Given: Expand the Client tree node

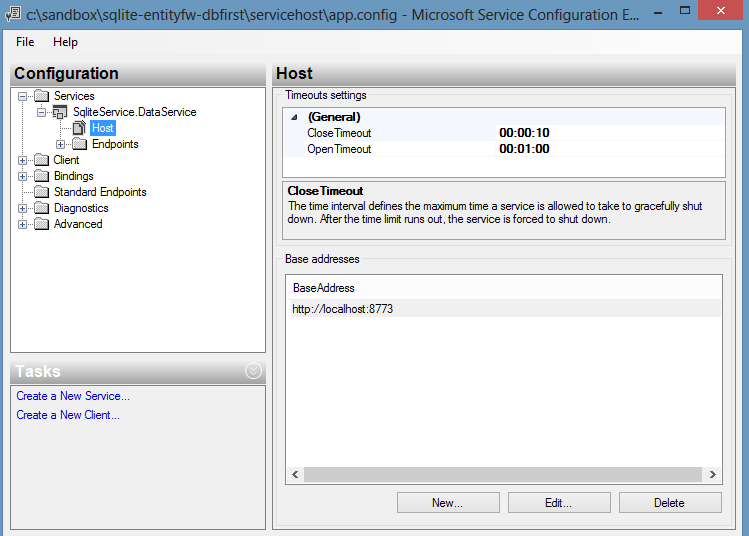Looking at the screenshot, I should pyautogui.click(x=22, y=161).
